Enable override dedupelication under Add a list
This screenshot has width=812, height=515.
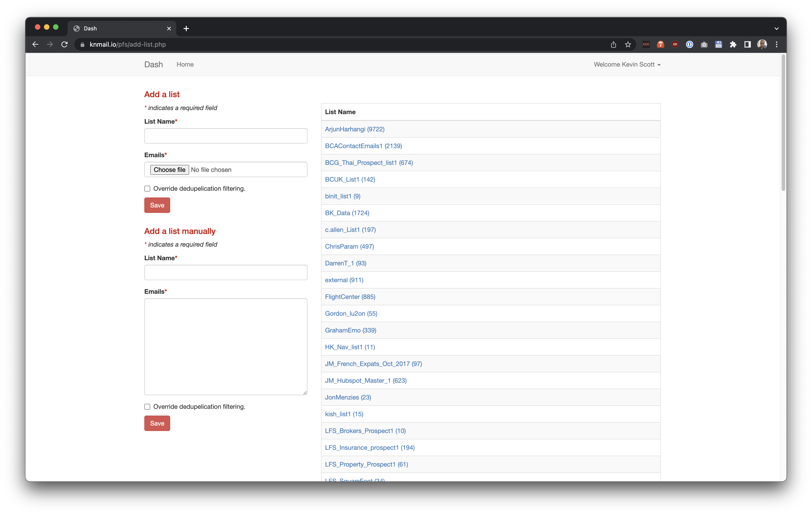[x=147, y=189]
